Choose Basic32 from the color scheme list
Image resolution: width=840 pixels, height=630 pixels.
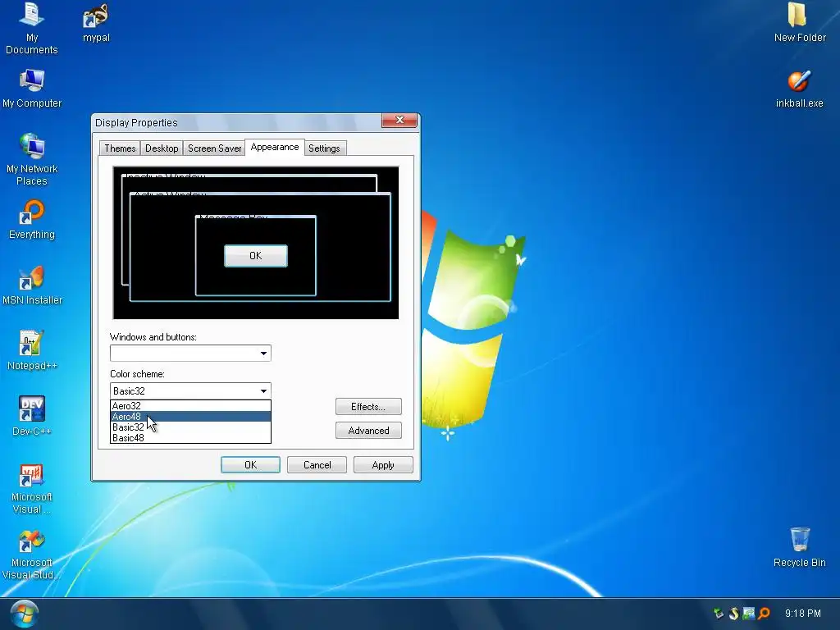pos(190,427)
